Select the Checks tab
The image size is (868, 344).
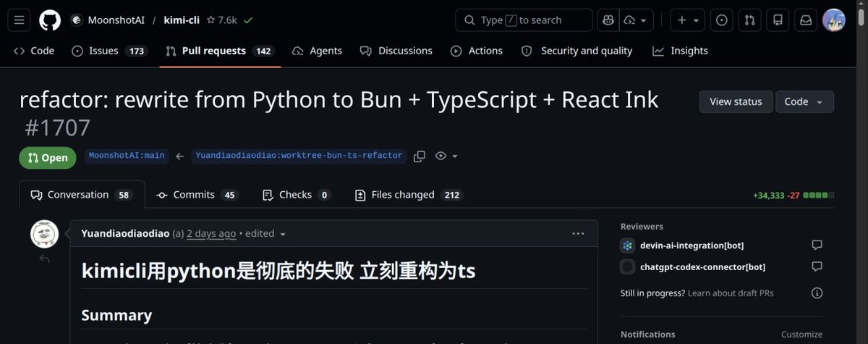point(296,195)
